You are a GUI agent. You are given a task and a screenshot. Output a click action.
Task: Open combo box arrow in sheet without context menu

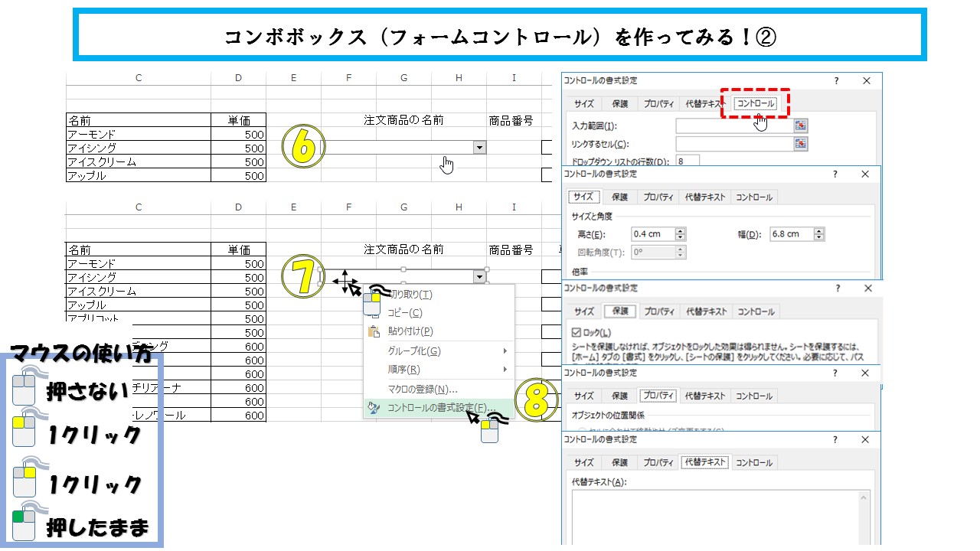(x=479, y=148)
